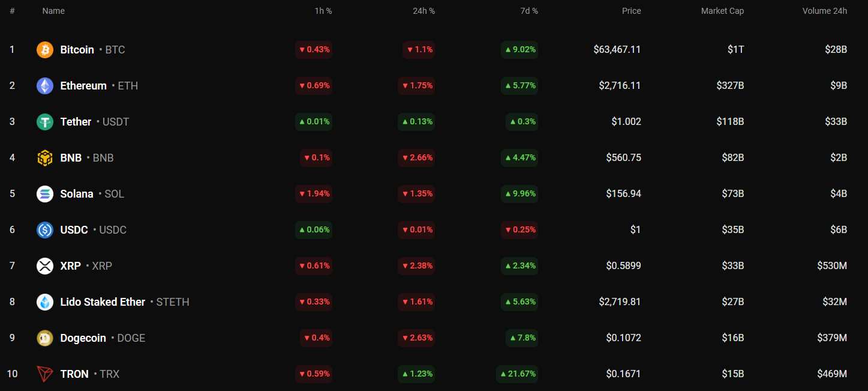The height and width of the screenshot is (391, 868).
Task: Click USDC's red 0.25% weekly change badge
Action: [x=519, y=230]
